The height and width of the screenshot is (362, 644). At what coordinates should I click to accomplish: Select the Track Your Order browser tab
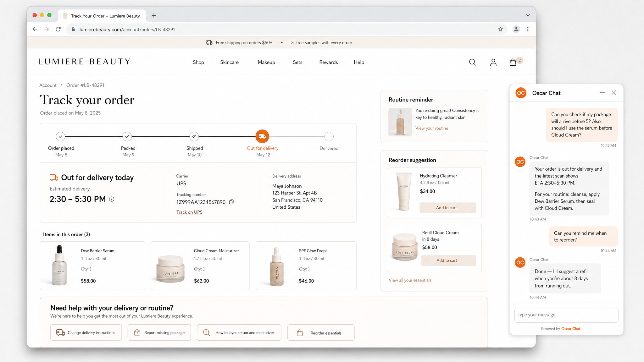click(102, 16)
